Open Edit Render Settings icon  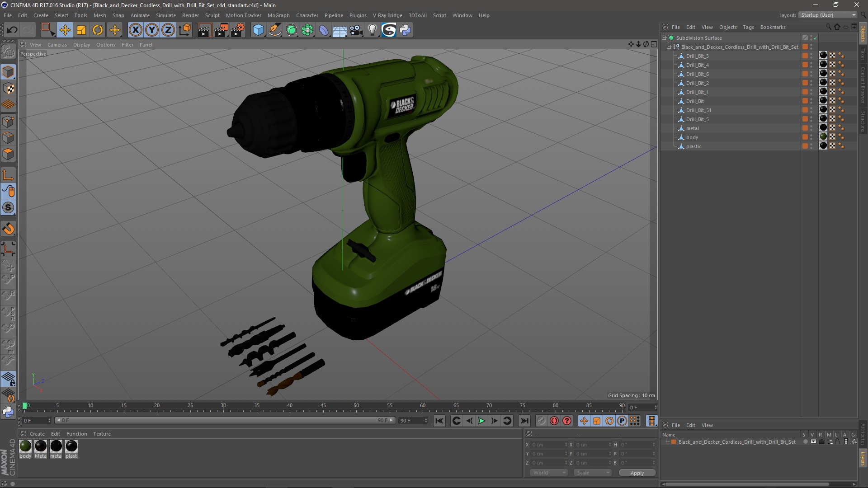point(238,30)
